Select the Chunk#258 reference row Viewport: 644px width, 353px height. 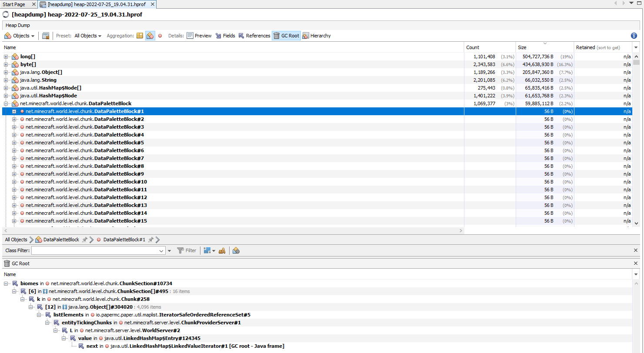pos(317,299)
